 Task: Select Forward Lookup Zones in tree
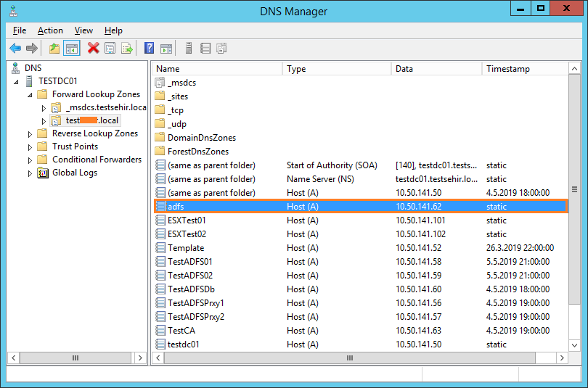pos(96,94)
